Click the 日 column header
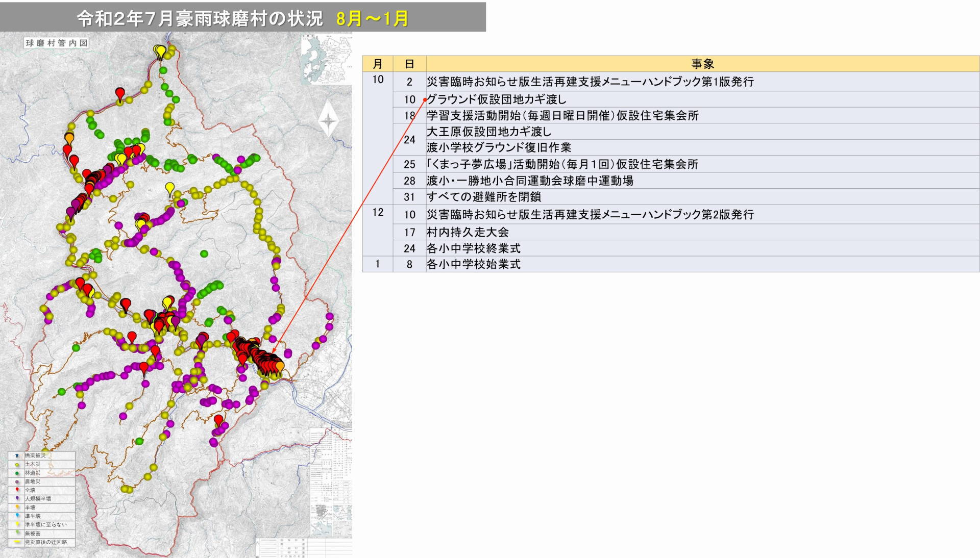The image size is (980, 558). [409, 64]
